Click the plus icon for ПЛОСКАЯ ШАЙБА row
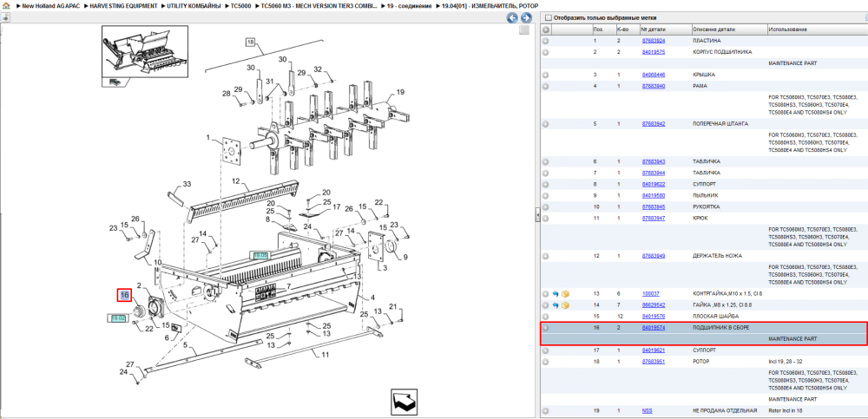This screenshot has height=419, width=868. 545,317
